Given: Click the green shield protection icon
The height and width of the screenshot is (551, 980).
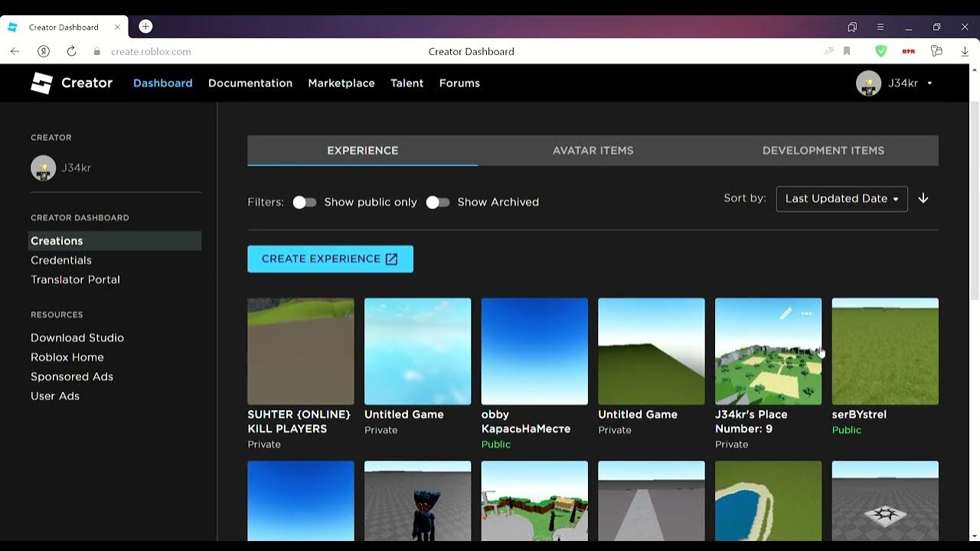Looking at the screenshot, I should pos(880,51).
